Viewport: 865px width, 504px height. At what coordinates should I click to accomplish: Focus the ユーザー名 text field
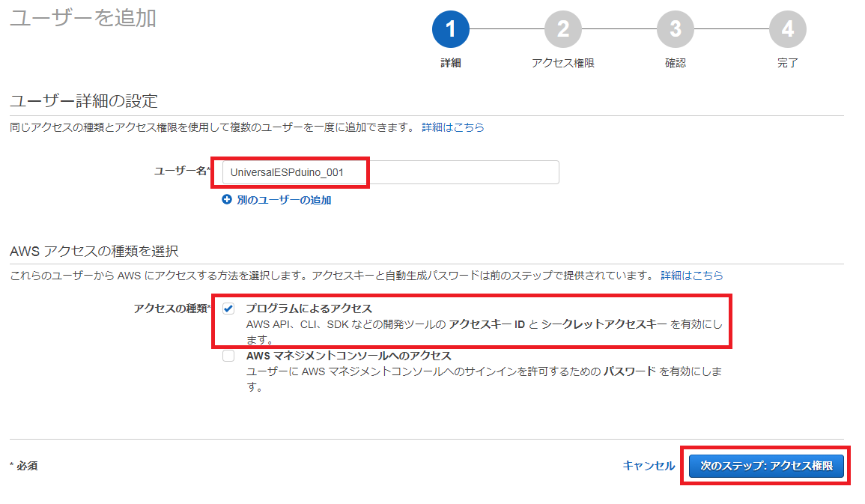[389, 172]
